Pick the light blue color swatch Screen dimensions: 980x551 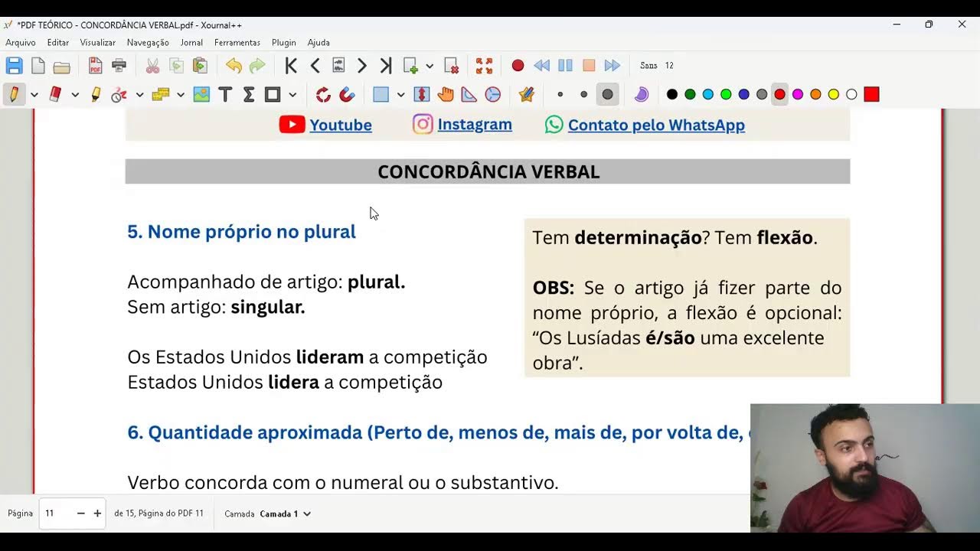click(x=708, y=95)
